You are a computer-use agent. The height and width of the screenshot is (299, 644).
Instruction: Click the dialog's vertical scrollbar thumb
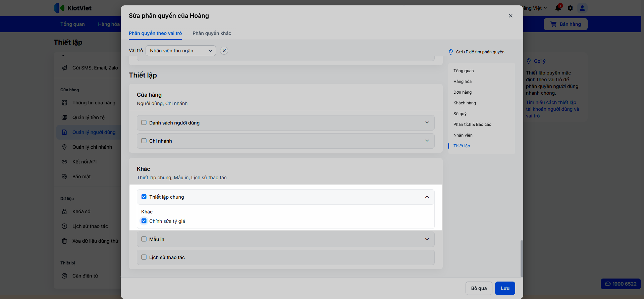[522, 258]
